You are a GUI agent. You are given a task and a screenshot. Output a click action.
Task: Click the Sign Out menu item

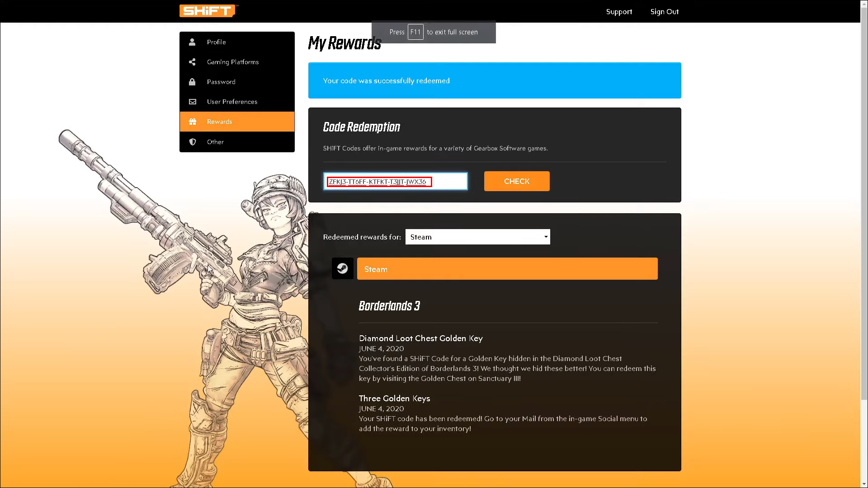coord(665,11)
